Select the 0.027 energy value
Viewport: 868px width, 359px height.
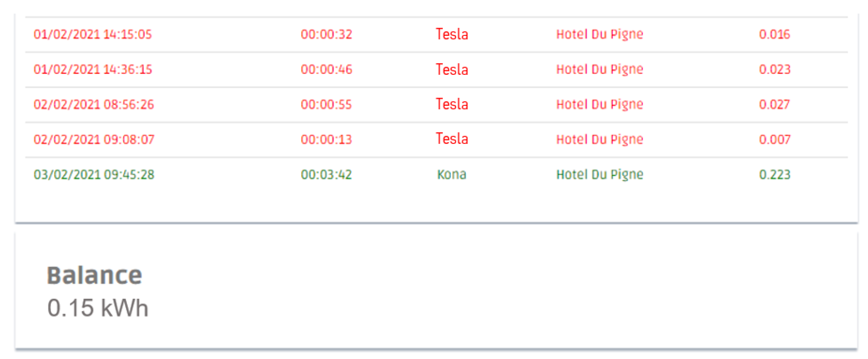774,105
